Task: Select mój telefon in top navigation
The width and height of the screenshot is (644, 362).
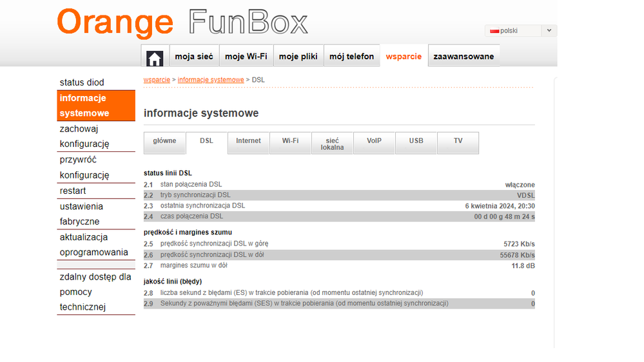Action: [x=351, y=57]
